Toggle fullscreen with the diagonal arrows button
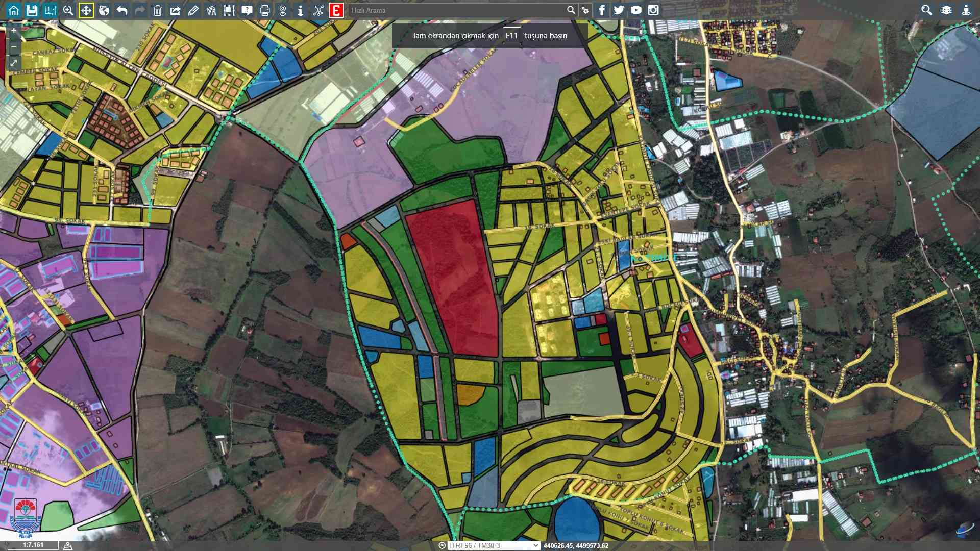Viewport: 980px width, 551px height. point(14,63)
